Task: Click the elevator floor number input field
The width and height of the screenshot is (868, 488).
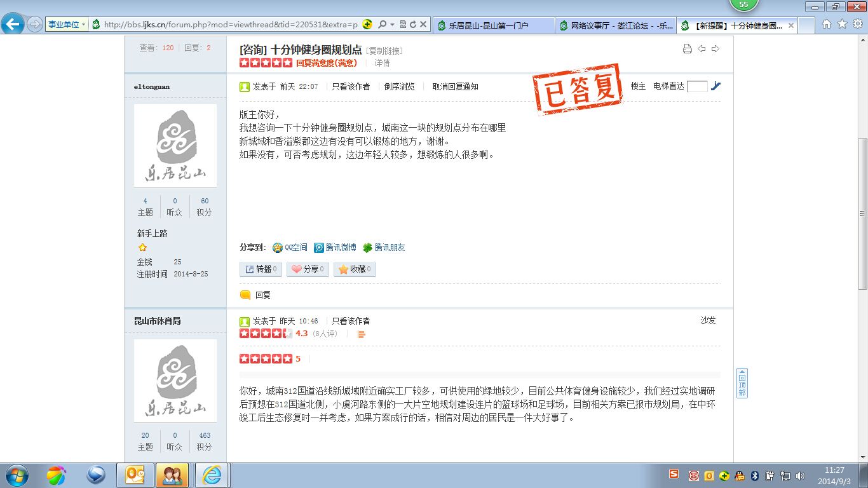Action: tap(697, 86)
